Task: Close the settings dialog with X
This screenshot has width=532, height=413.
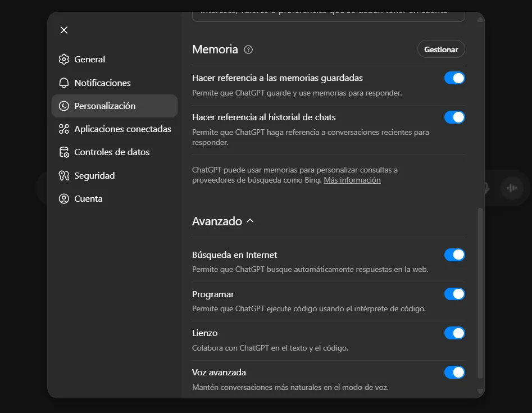Action: coord(64,30)
